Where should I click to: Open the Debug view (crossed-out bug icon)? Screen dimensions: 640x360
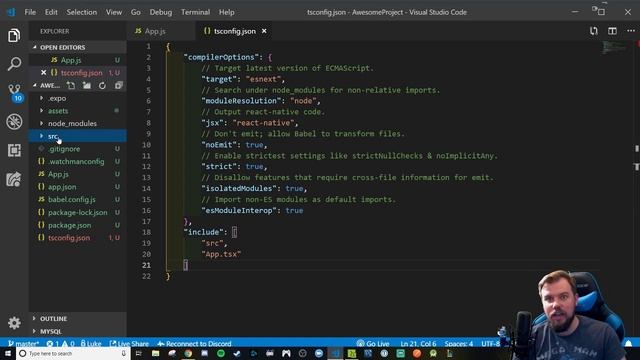(x=14, y=122)
